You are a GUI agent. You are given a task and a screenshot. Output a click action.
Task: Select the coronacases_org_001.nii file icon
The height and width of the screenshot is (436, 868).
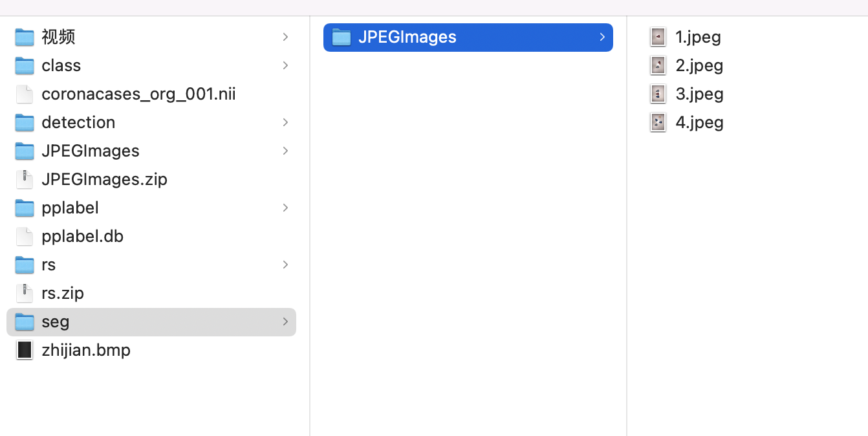(25, 94)
